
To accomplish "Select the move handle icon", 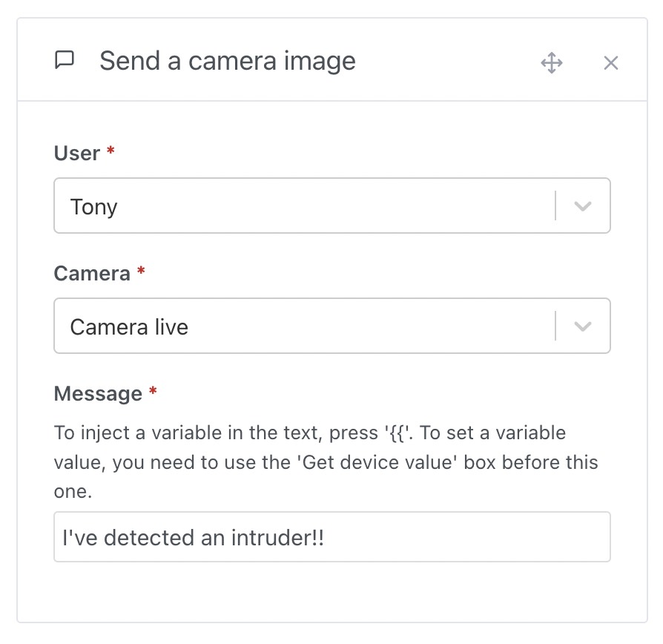I will 552,63.
